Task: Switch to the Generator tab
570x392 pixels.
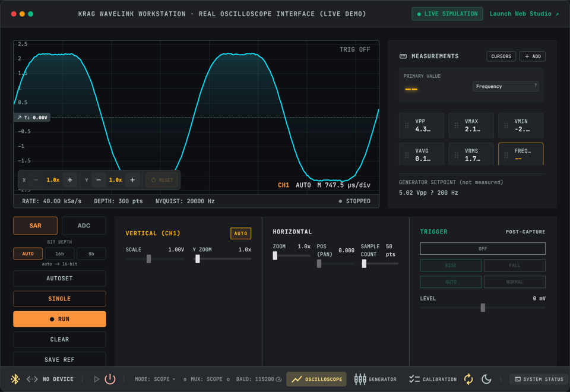Action: tap(375, 379)
